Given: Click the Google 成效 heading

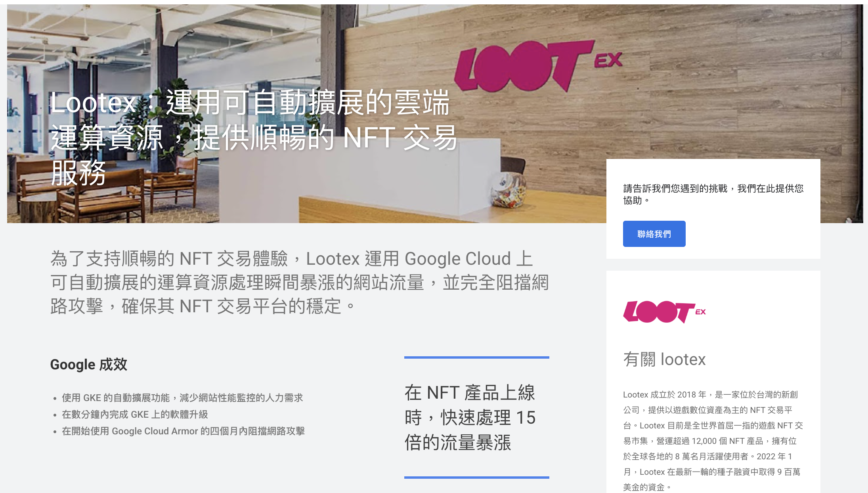Looking at the screenshot, I should (x=89, y=364).
